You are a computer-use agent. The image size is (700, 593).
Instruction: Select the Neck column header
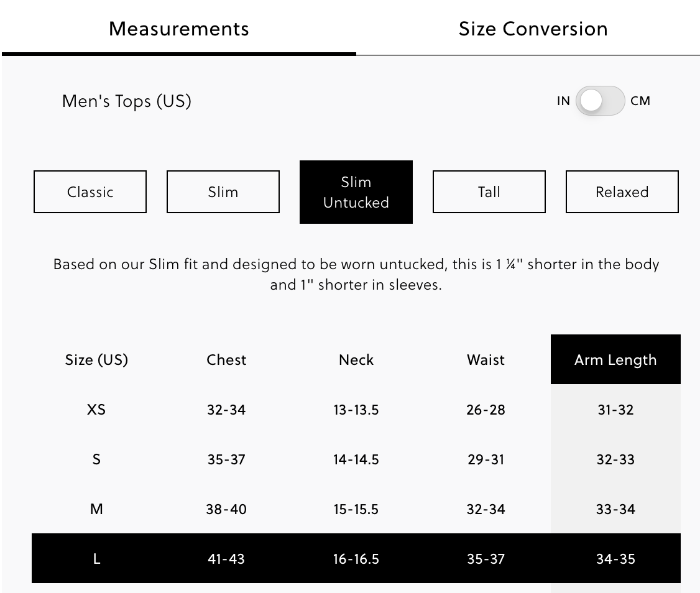[356, 360]
